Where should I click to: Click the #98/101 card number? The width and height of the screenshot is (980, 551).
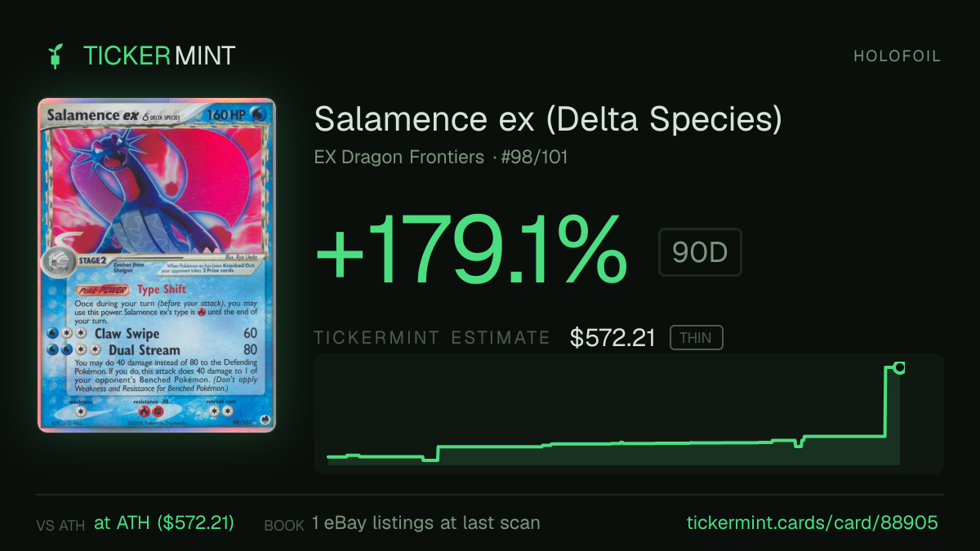click(x=536, y=157)
